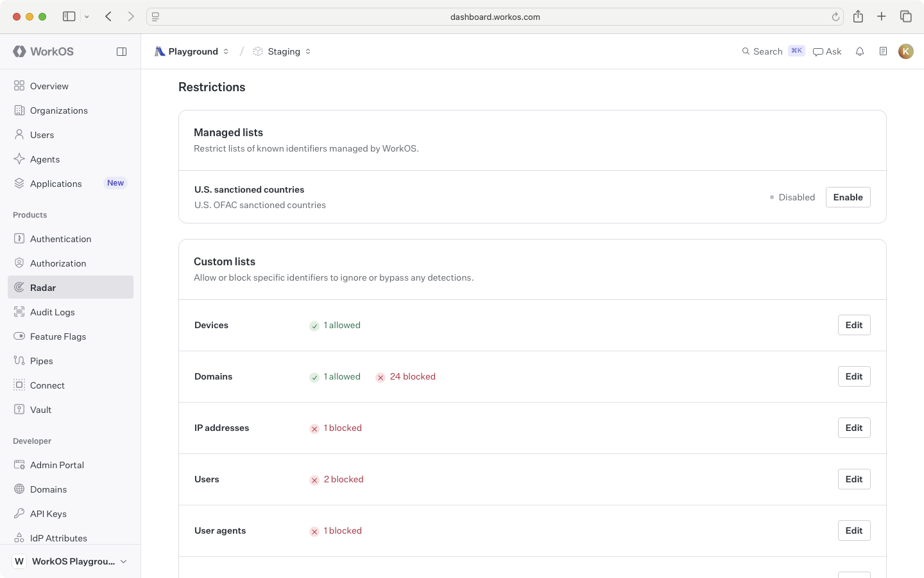
Task: Open notifications bell icon
Action: pos(860,51)
